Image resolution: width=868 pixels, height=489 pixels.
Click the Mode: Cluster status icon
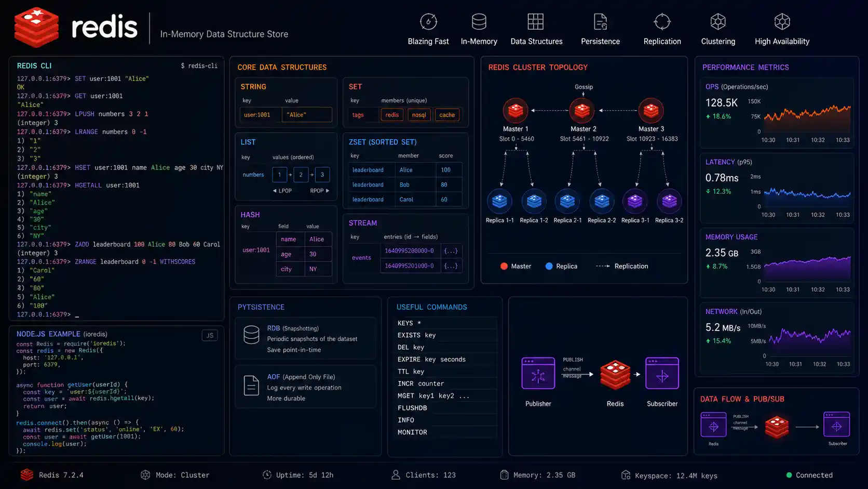(x=145, y=475)
